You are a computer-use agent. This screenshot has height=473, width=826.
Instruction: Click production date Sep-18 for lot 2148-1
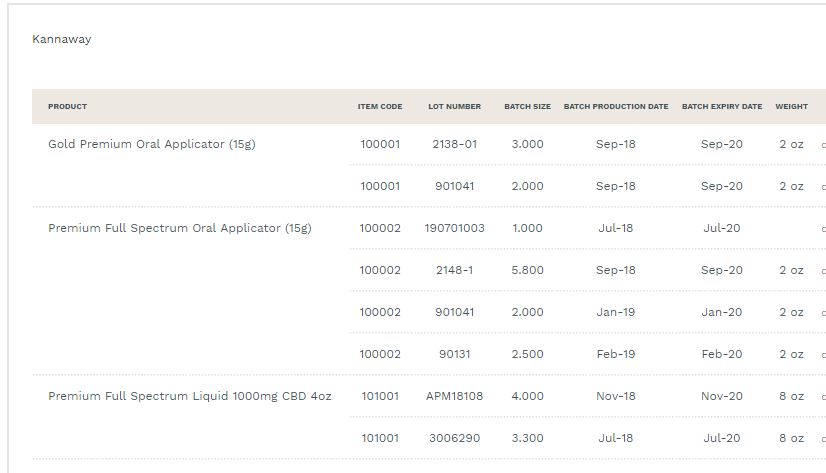tap(616, 270)
